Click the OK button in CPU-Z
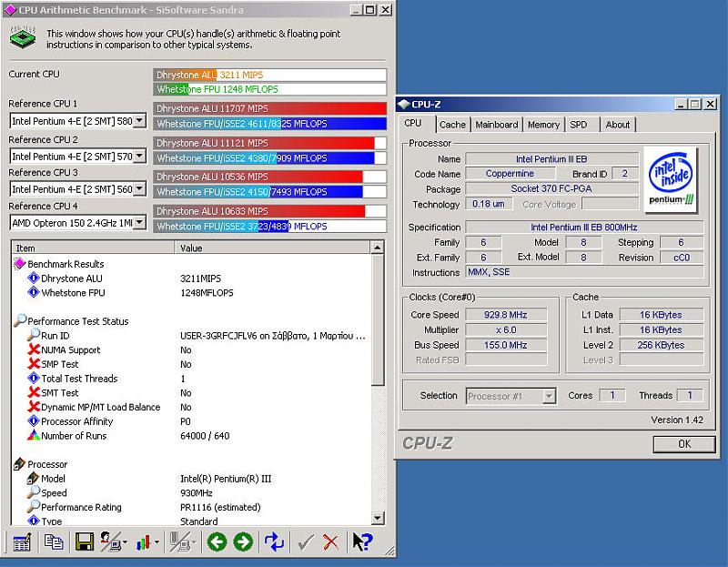This screenshot has width=728, height=567. (x=684, y=444)
